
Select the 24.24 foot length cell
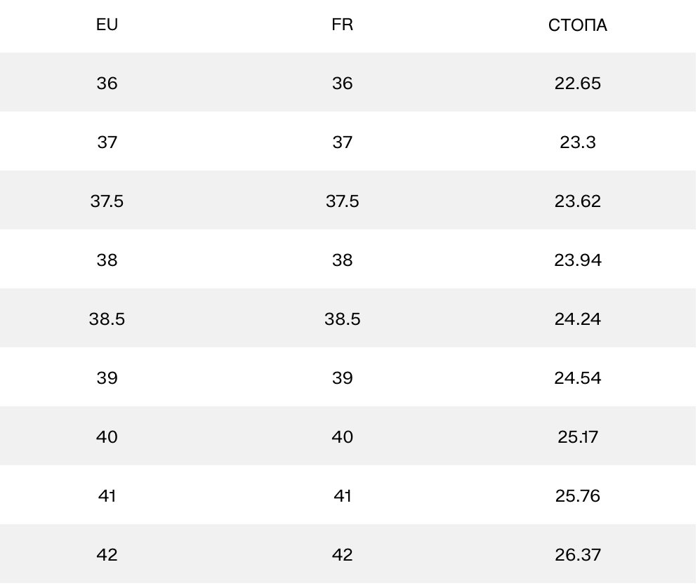pos(577,319)
